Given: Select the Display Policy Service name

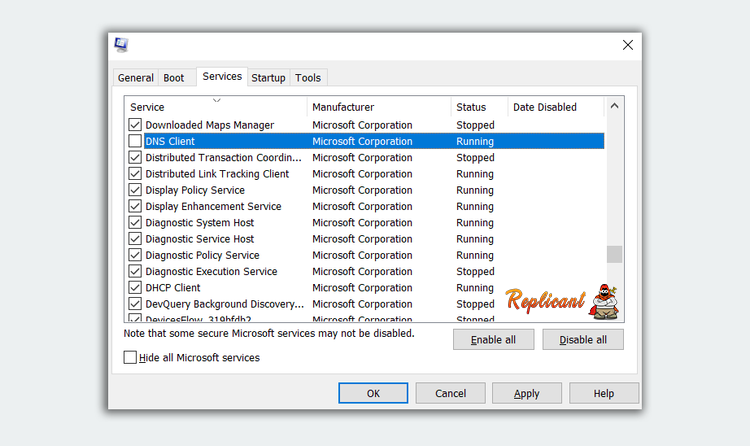Looking at the screenshot, I should tap(195, 190).
